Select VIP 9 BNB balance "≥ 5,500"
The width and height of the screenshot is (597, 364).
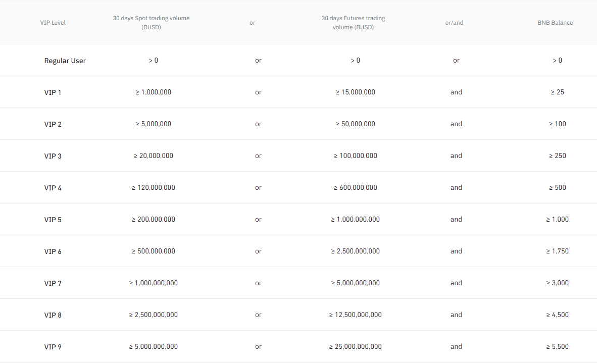coord(558,346)
